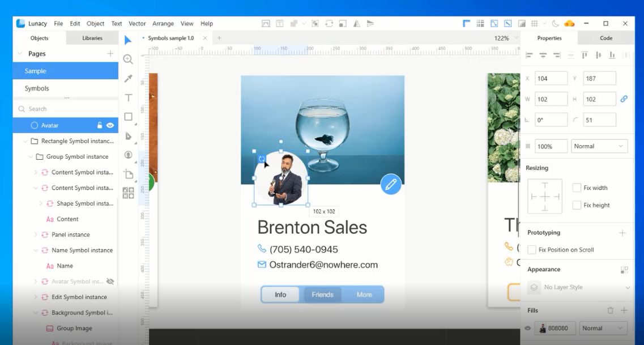Collapse Group Symbol instance folder
The height and width of the screenshot is (345, 644).
[x=31, y=157]
